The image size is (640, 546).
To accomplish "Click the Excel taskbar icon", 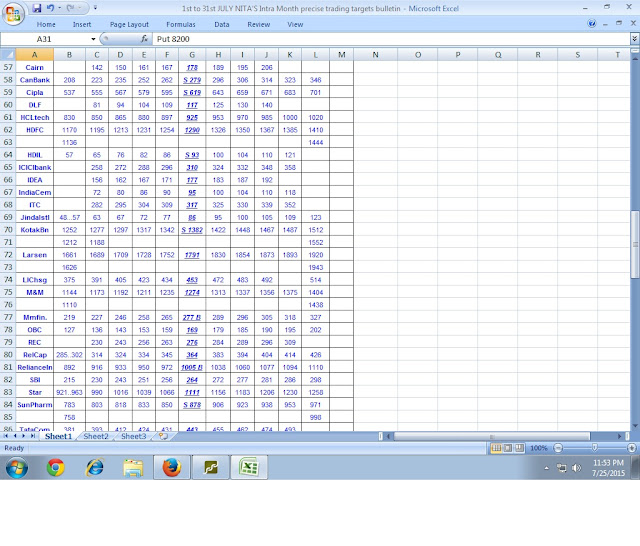I will [249, 467].
